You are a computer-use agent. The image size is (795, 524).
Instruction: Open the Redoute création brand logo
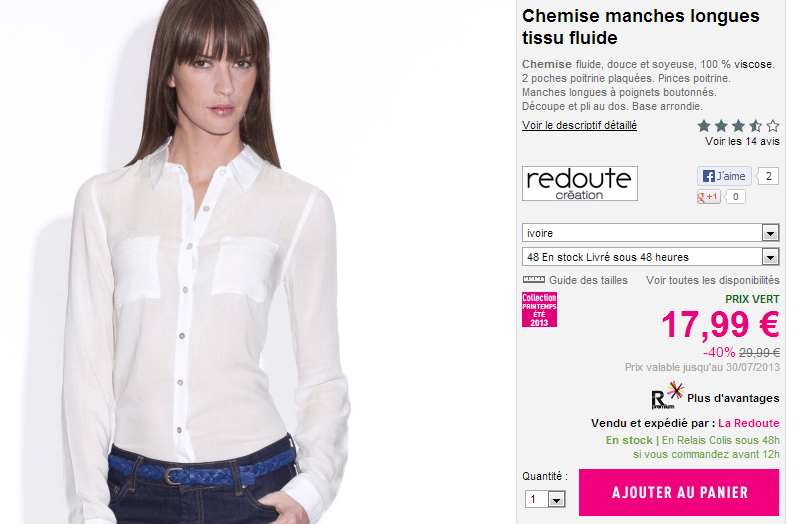pyautogui.click(x=580, y=183)
